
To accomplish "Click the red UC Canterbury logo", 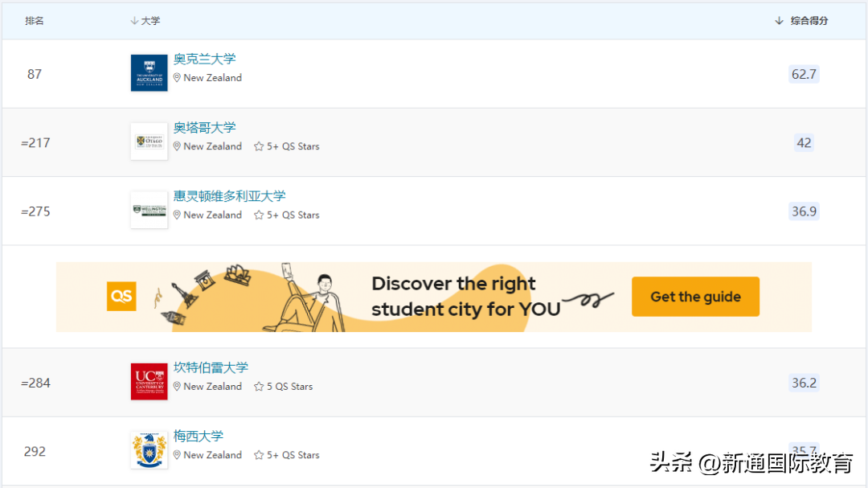I will click(x=149, y=381).
